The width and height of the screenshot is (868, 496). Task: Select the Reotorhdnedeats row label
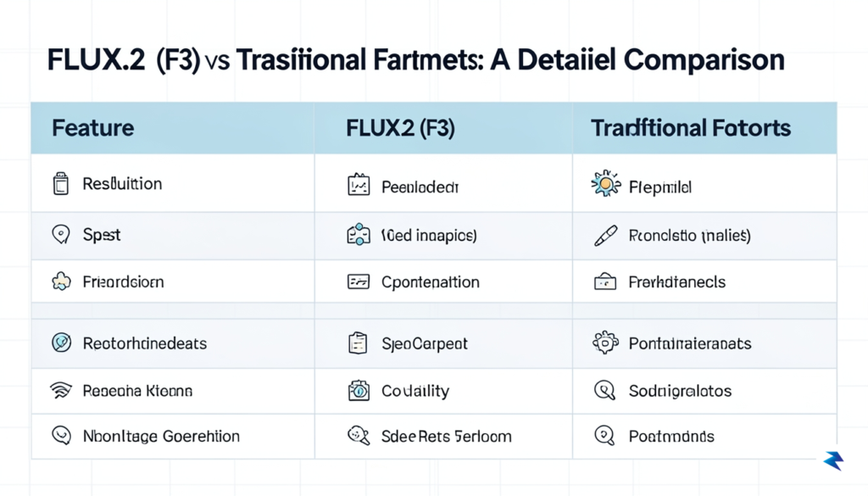[x=145, y=343]
